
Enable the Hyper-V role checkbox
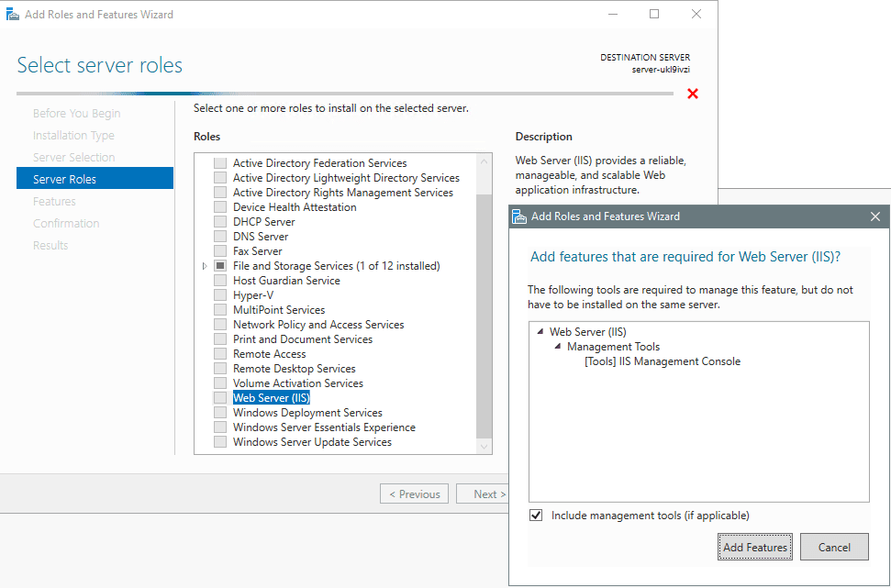[x=220, y=294]
